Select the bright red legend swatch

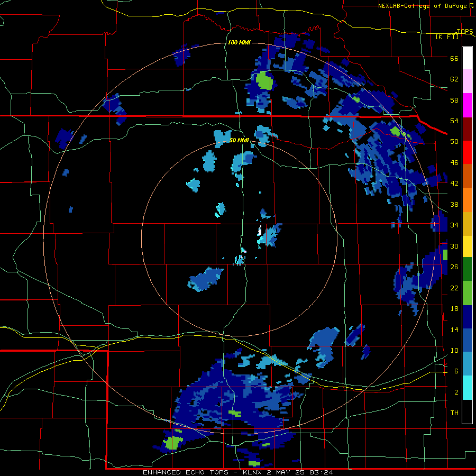click(467, 152)
